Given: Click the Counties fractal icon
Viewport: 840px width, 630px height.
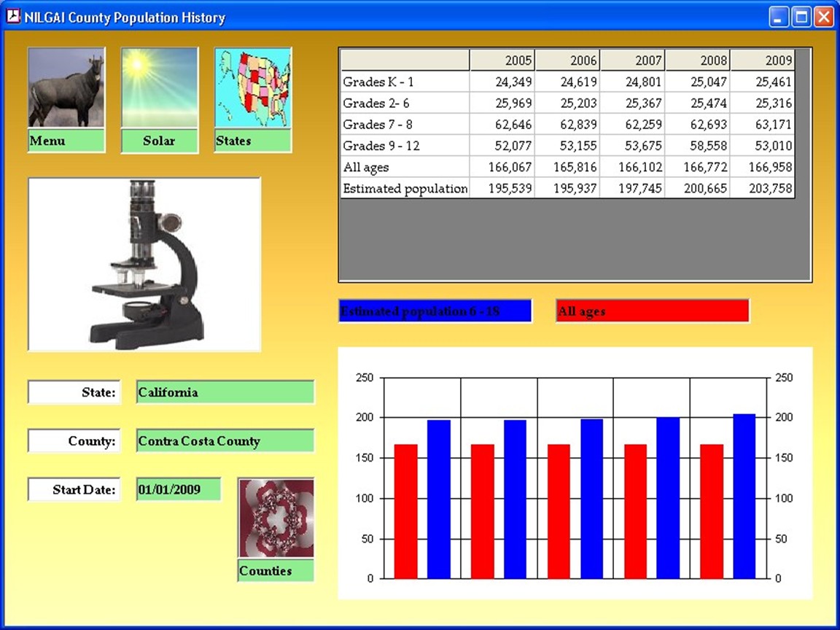Looking at the screenshot, I should pos(276,518).
